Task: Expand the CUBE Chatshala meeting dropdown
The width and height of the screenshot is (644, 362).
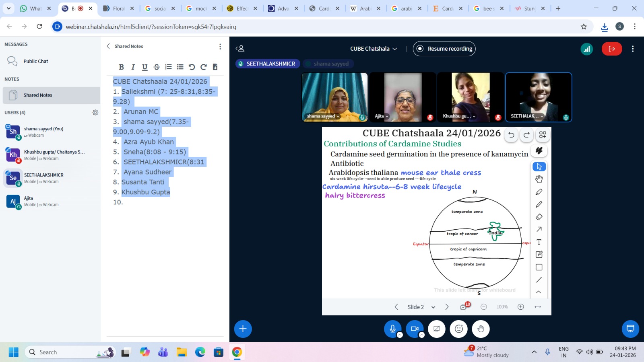Action: click(374, 49)
